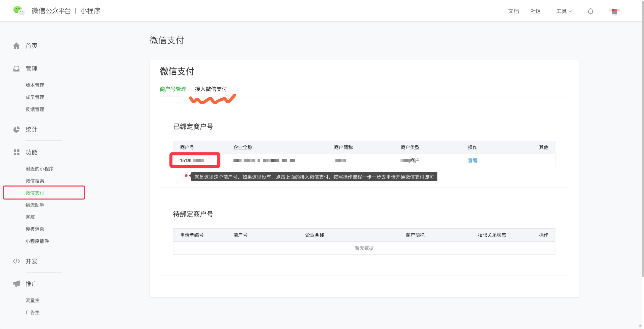Click the merchant number starting with 151
This screenshot has height=329, width=644.
(192, 160)
